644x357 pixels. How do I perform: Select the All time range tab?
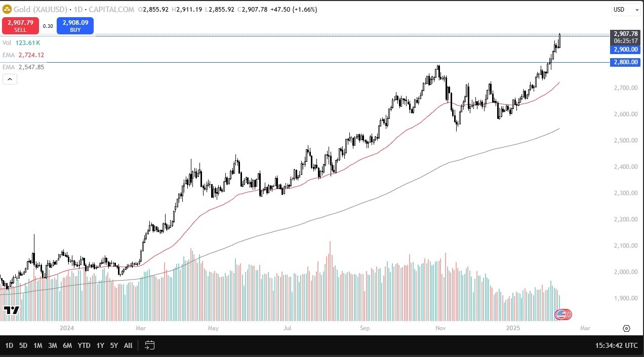[x=128, y=345]
